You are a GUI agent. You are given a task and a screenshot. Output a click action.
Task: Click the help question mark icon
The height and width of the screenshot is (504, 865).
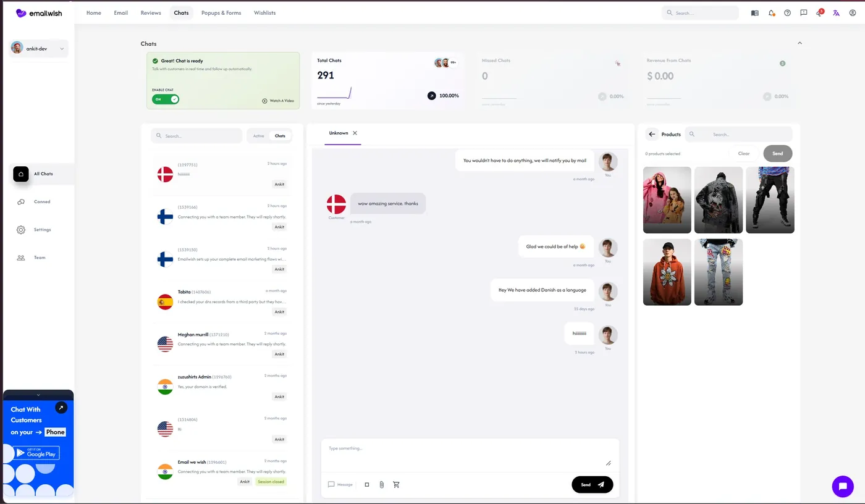coord(787,13)
